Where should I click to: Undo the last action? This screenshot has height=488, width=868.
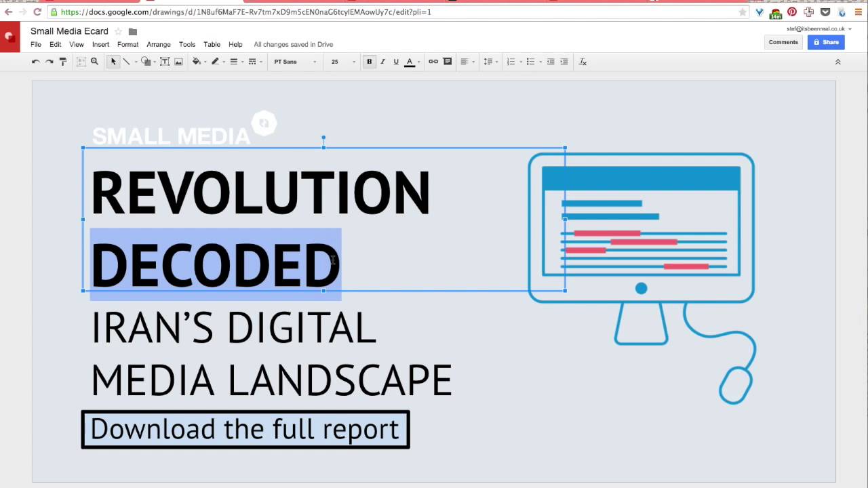[x=35, y=62]
